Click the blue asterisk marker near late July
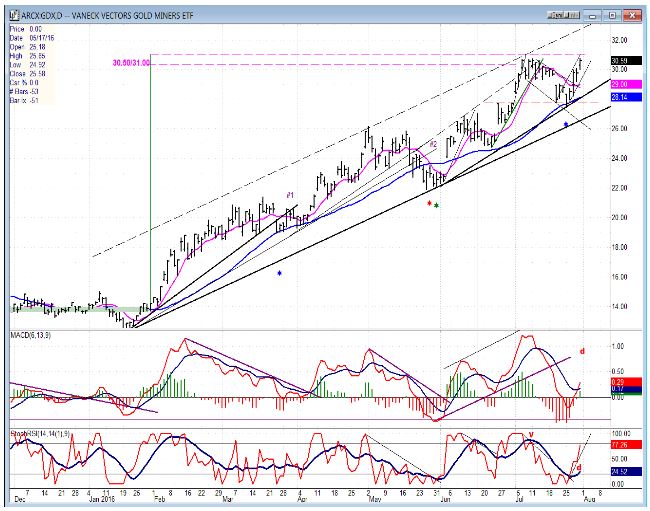 (x=566, y=124)
